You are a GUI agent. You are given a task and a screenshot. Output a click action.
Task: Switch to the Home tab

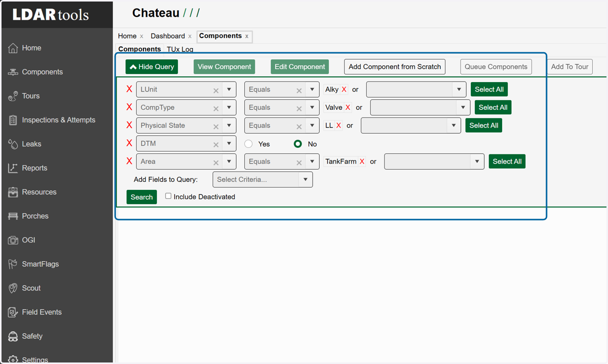click(127, 36)
